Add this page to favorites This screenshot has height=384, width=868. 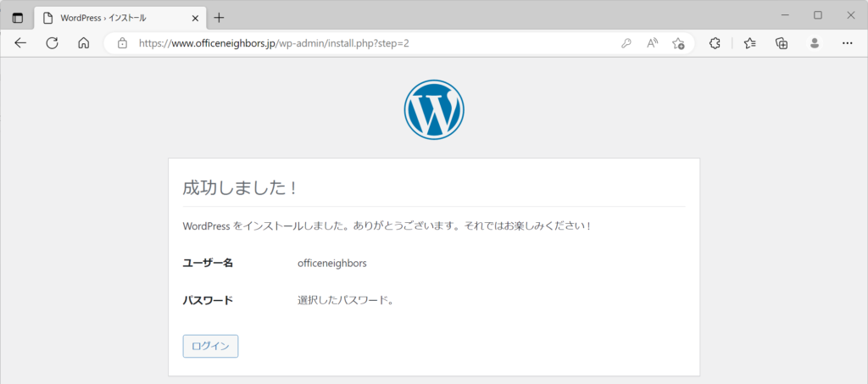pos(678,43)
